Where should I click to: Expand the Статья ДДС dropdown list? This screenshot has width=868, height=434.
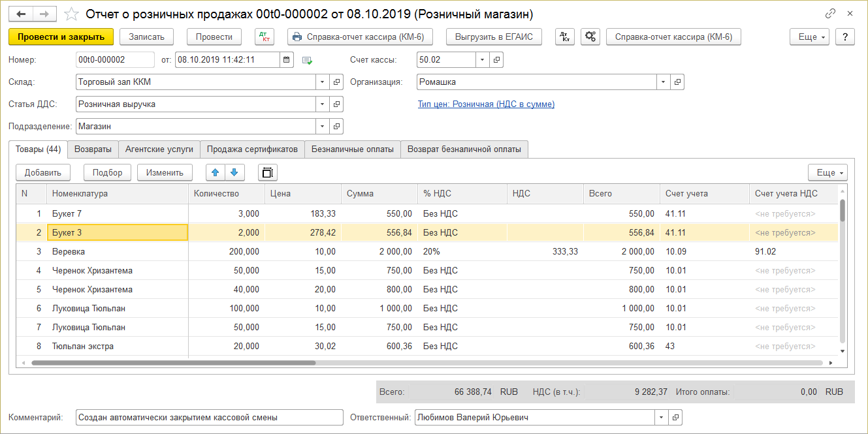(323, 104)
